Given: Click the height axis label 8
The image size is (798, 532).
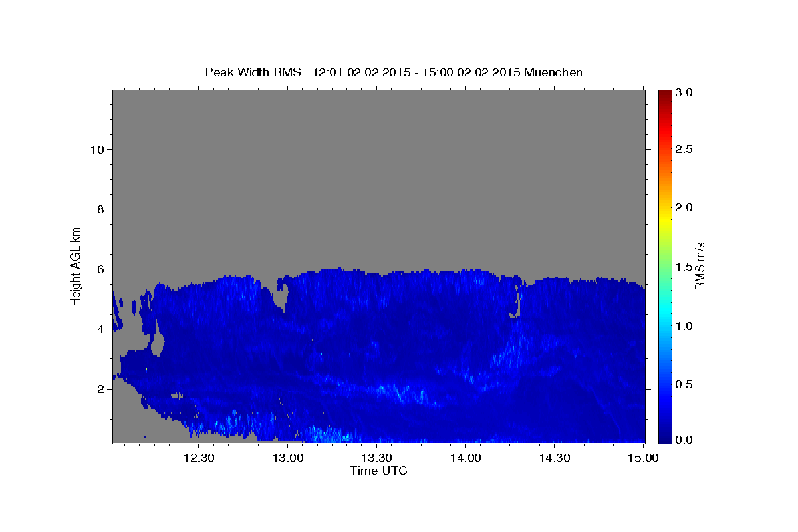Looking at the screenshot, I should point(100,209).
